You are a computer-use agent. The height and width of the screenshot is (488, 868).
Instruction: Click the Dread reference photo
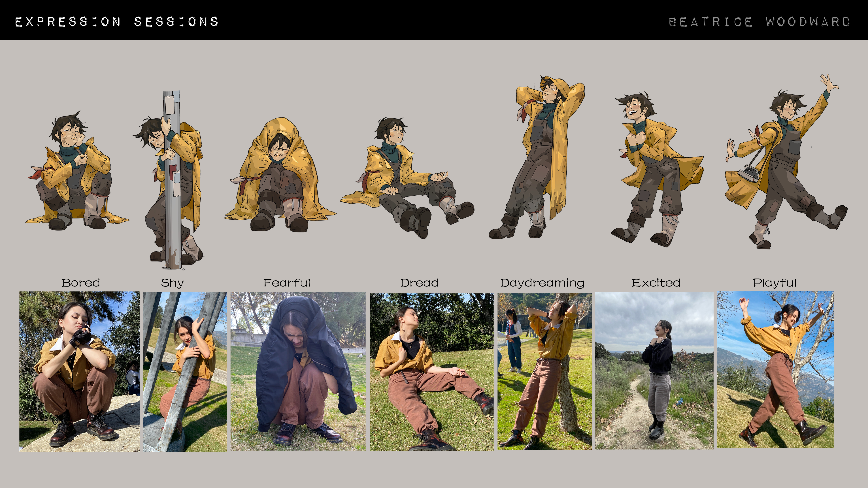[431, 372]
